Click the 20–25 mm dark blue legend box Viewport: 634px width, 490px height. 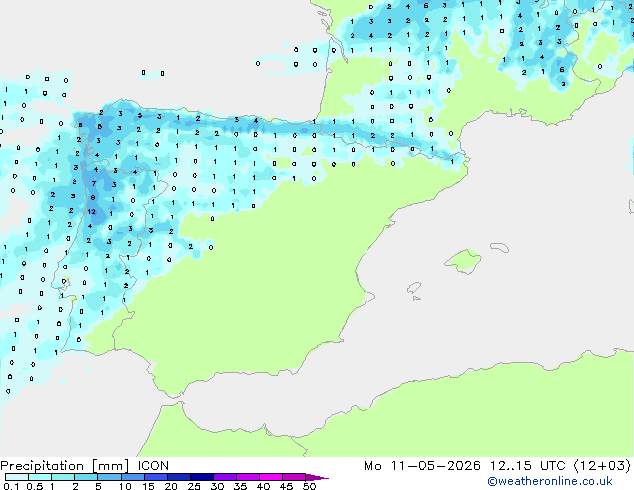pyautogui.click(x=178, y=477)
